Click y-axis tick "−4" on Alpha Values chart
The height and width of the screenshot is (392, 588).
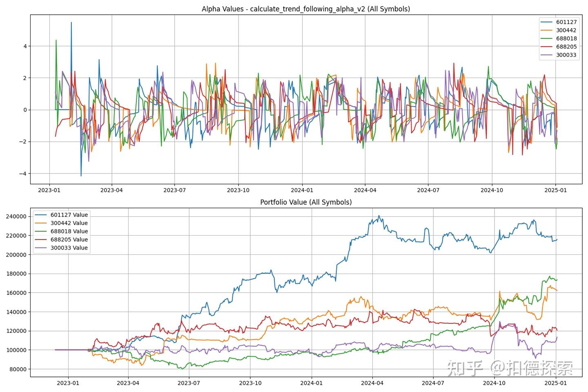click(x=23, y=174)
